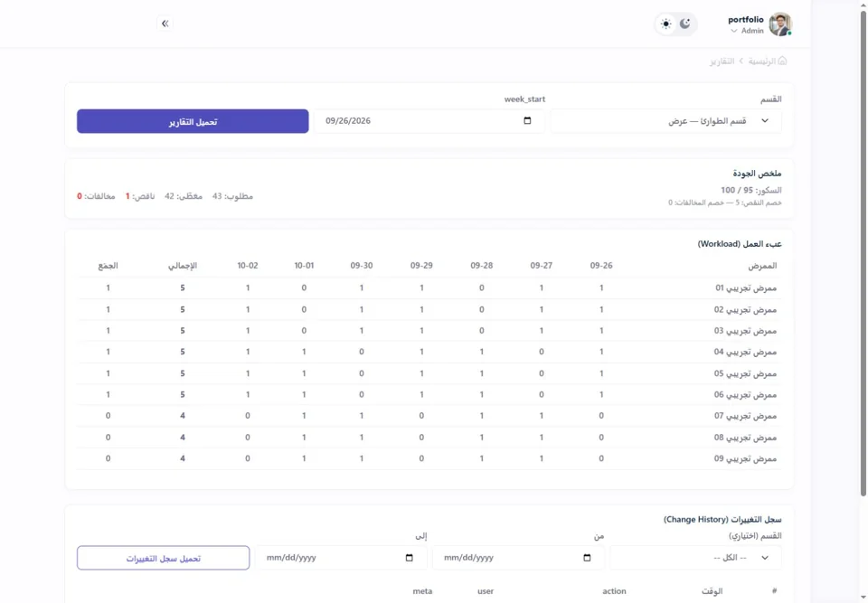Click مطلوب: 43 summary value

232,196
